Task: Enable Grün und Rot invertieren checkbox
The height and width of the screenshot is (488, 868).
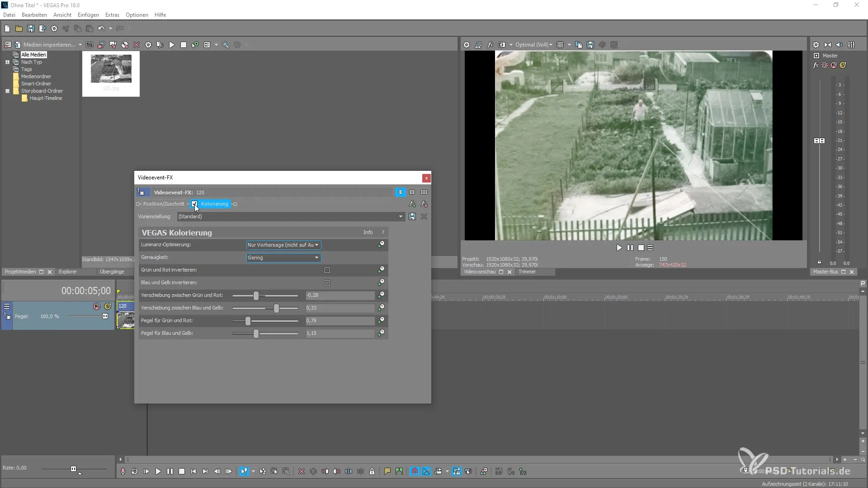Action: tap(327, 270)
